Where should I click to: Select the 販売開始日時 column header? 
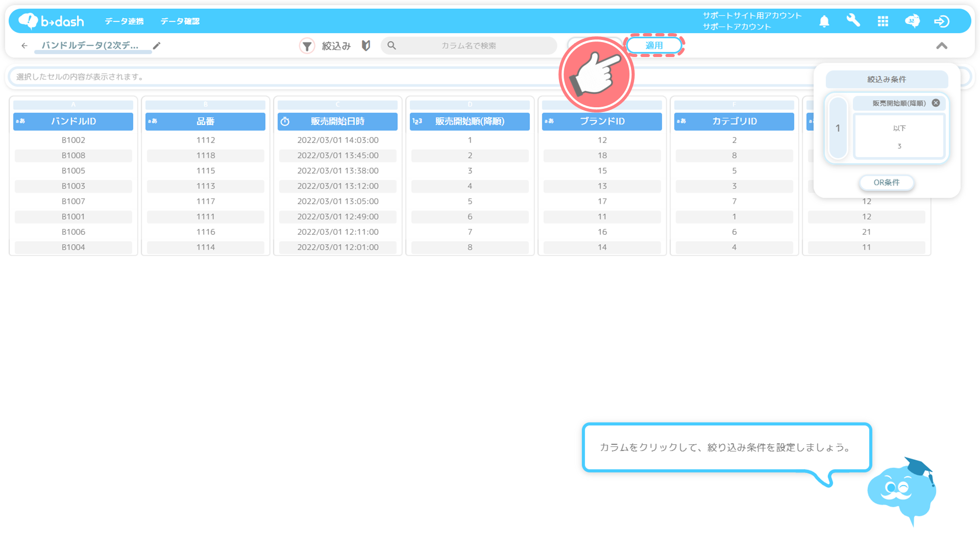pos(338,121)
